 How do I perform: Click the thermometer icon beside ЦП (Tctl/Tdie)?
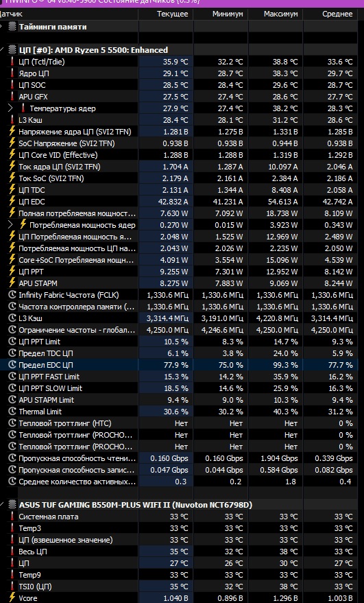pos(12,62)
